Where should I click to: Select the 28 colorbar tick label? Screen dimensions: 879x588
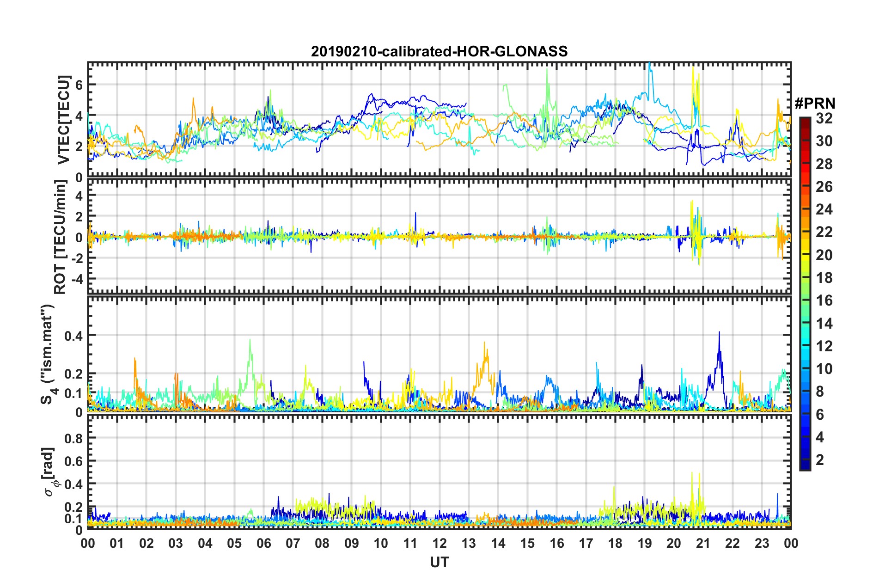pos(824,164)
